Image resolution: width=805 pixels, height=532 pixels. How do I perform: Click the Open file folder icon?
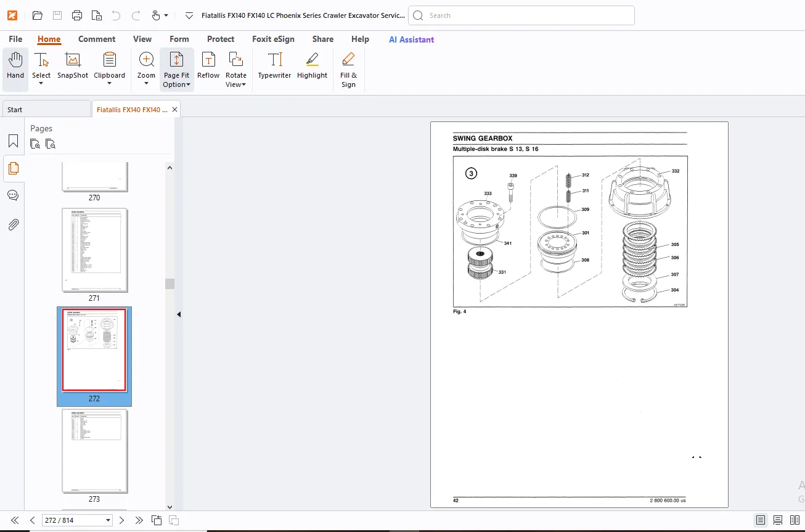pos(38,15)
